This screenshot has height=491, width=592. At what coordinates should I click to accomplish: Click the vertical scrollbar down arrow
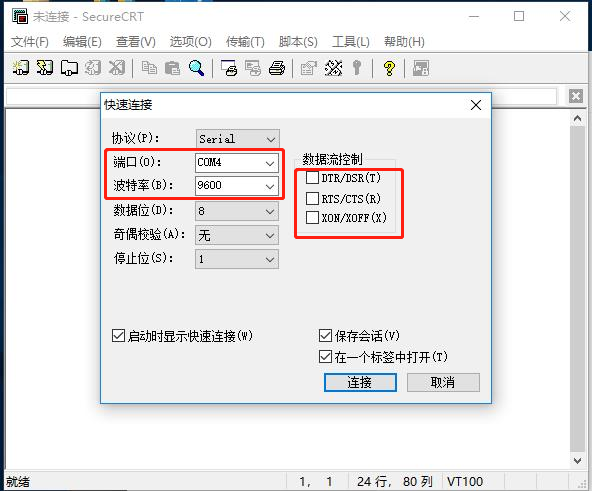[x=577, y=460]
